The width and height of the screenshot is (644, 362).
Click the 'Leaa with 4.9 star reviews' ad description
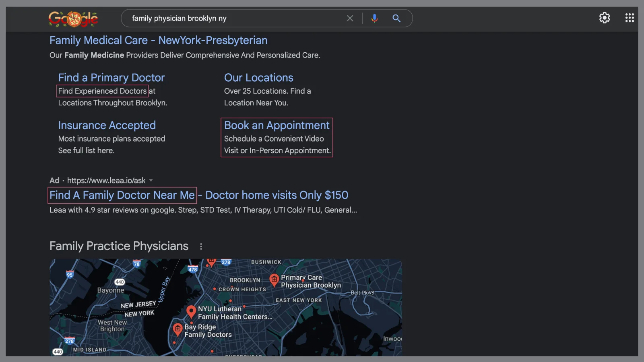click(x=203, y=210)
